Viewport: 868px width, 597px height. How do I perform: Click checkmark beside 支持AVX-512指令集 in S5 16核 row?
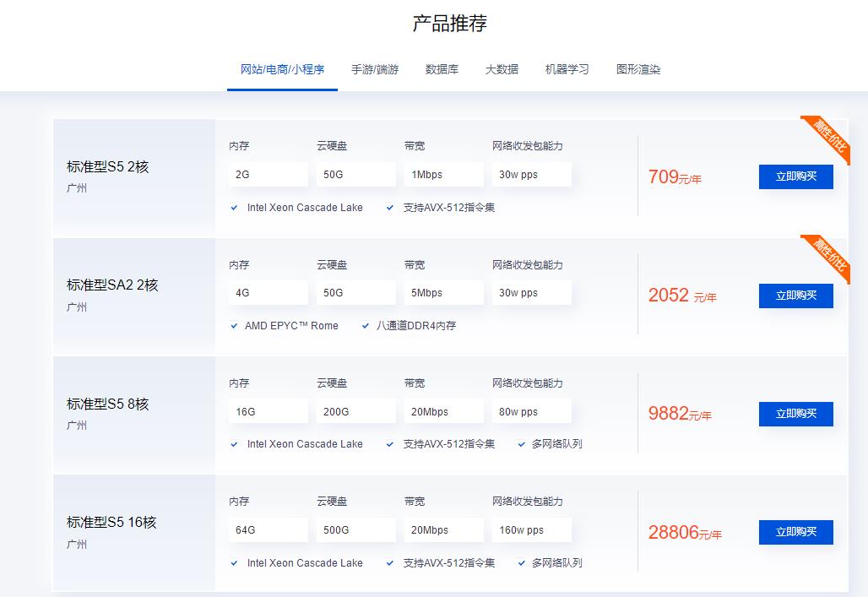(390, 563)
